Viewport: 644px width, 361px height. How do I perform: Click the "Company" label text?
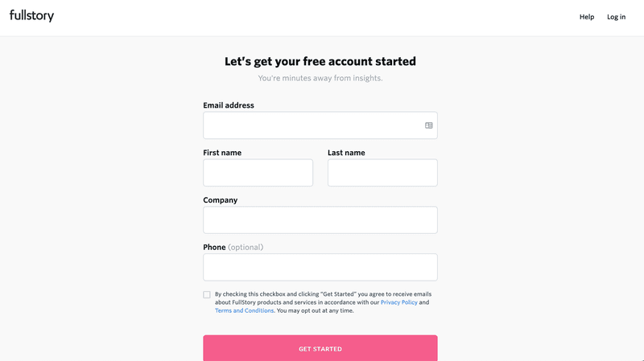tap(221, 200)
